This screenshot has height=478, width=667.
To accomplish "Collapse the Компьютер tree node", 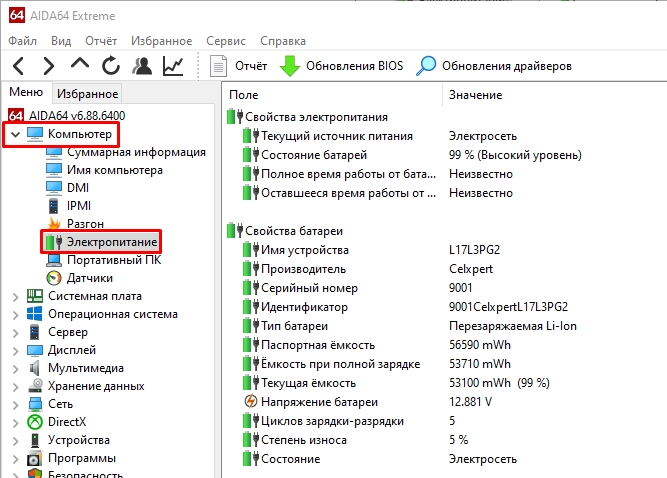I will 14,133.
